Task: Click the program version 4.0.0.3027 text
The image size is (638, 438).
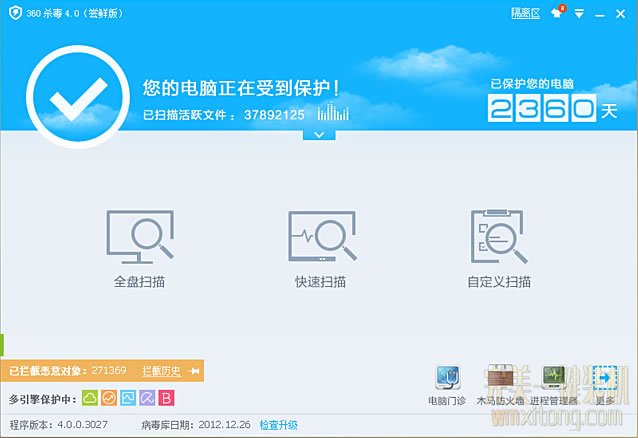Action: click(x=83, y=425)
